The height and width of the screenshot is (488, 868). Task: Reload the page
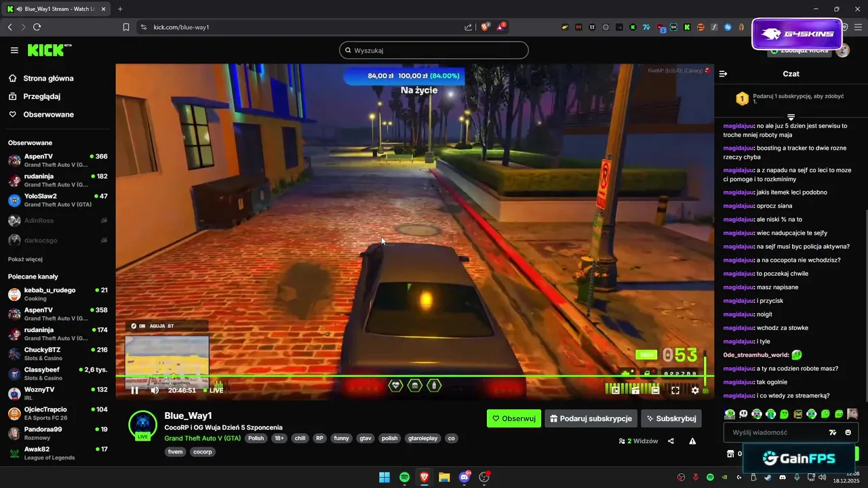(x=37, y=27)
